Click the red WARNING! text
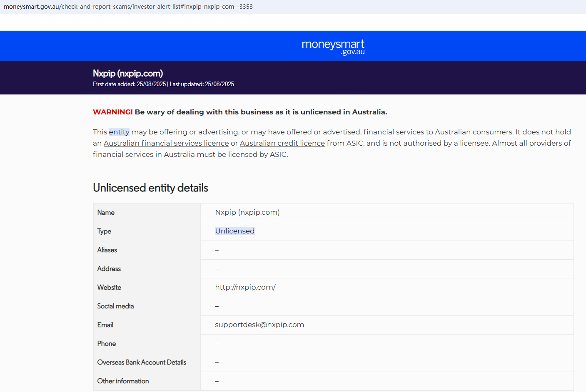This screenshot has width=586, height=392. [x=113, y=112]
